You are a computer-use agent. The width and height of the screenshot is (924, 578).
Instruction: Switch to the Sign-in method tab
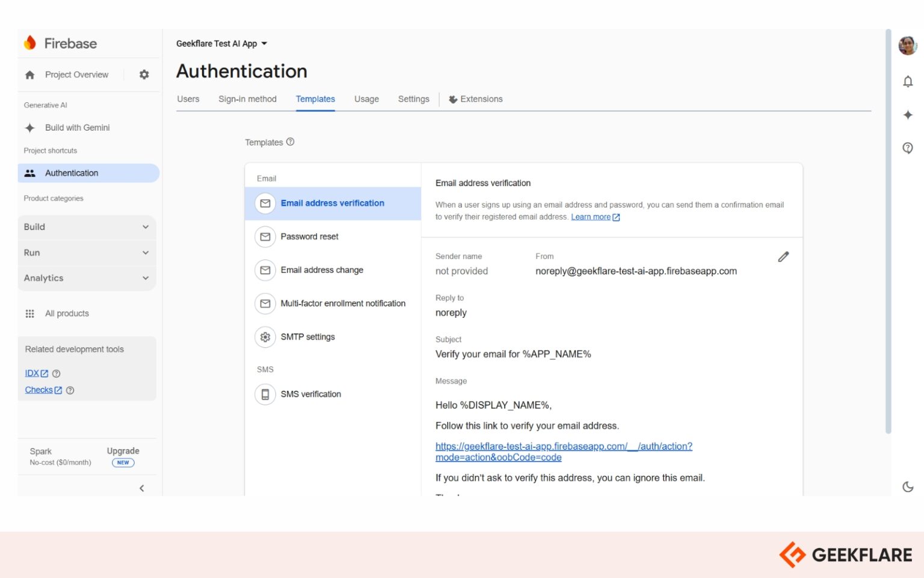pos(247,99)
